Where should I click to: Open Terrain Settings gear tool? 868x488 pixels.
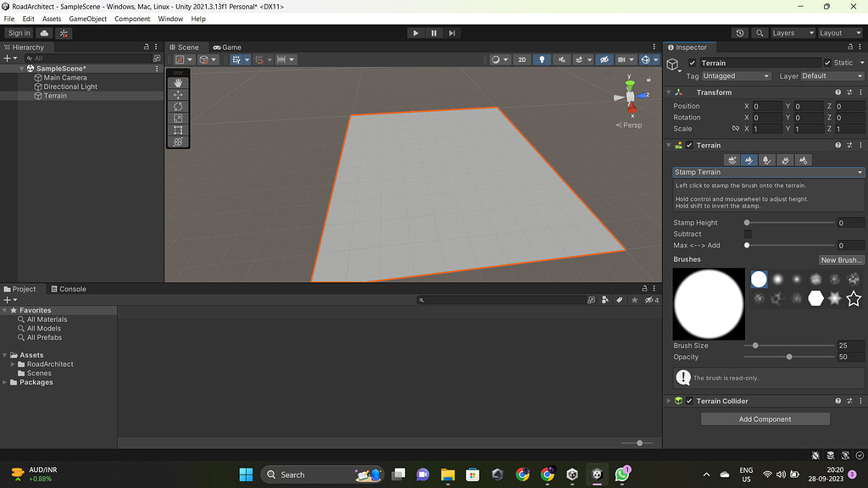(x=803, y=159)
